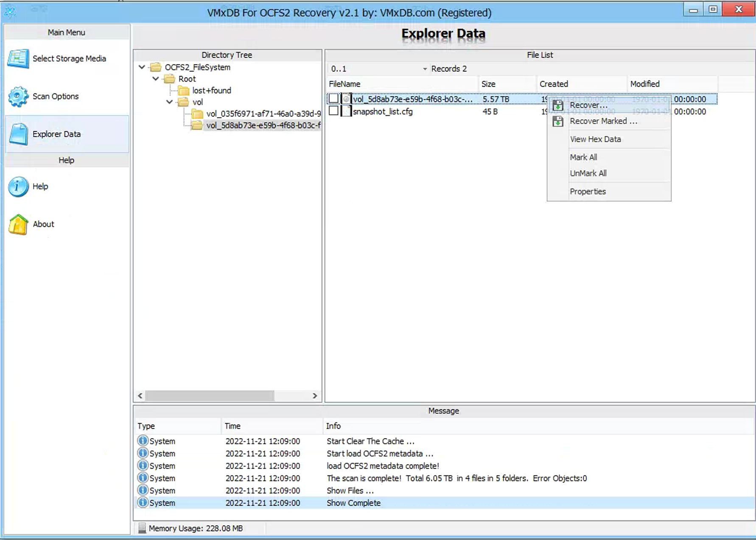756x540 pixels.
Task: Collapse the Root tree node
Action: click(156, 79)
